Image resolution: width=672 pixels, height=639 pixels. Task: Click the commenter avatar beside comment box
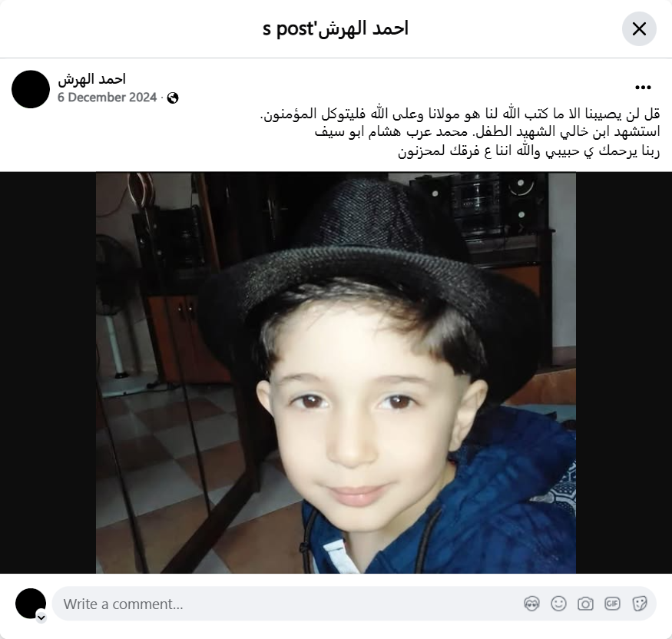pos(31,604)
